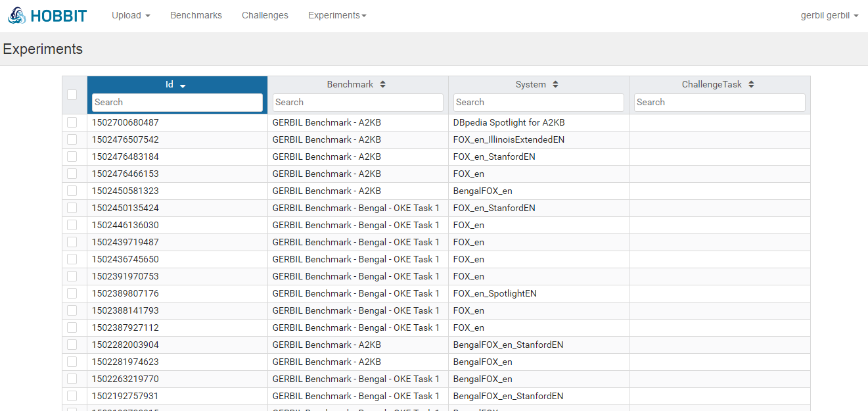Check the box for experiment 1502450135424
868x411 pixels.
tap(72, 208)
